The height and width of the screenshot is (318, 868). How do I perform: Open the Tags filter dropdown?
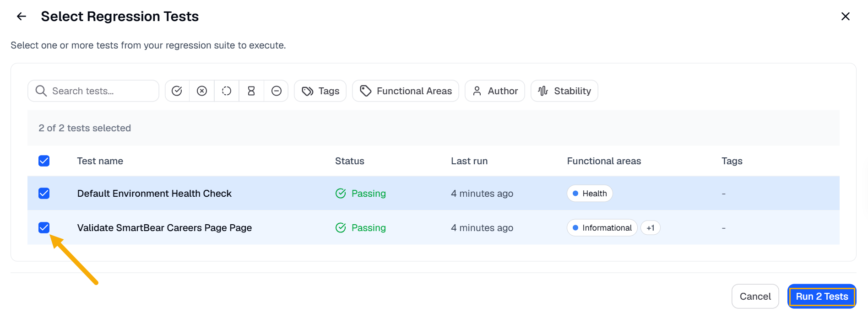coord(320,91)
